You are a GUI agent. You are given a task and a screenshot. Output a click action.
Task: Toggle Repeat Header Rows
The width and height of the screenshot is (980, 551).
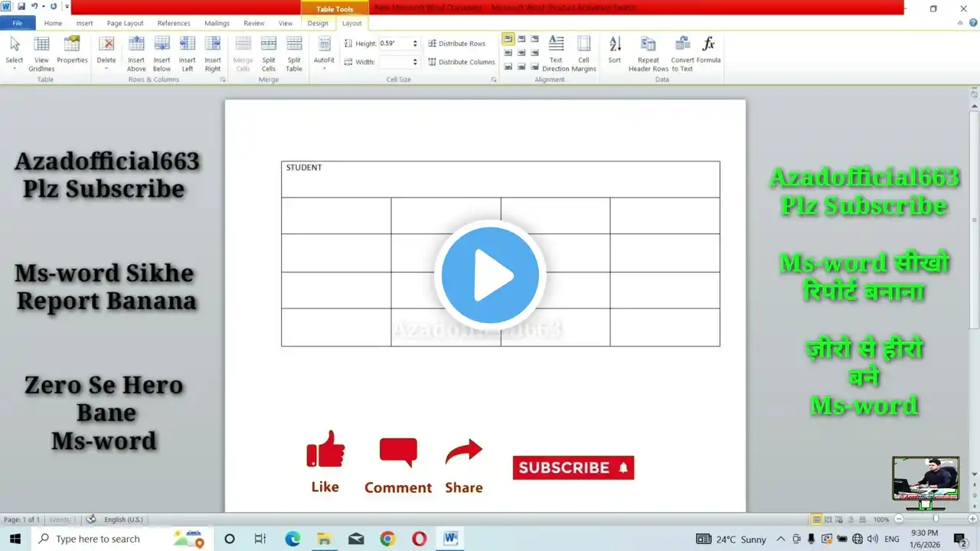[648, 54]
